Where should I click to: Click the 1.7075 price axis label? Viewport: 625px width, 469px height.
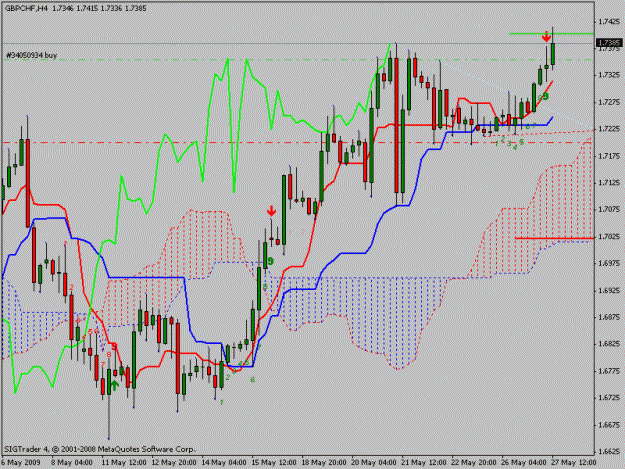pos(609,209)
